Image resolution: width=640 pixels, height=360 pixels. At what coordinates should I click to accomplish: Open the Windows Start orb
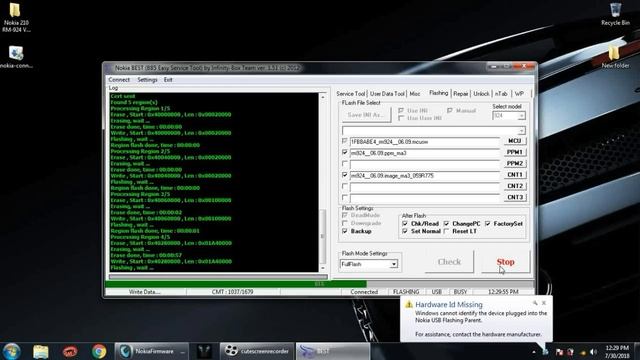click(11, 351)
